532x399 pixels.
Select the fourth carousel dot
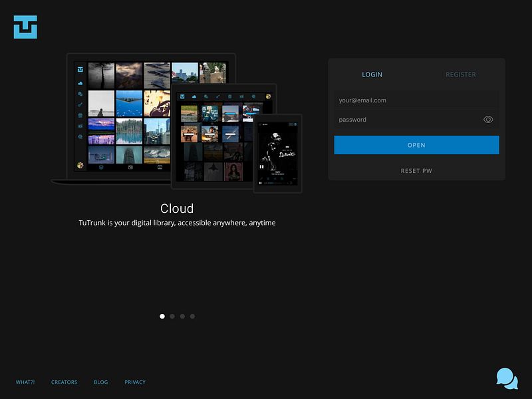pyautogui.click(x=192, y=317)
